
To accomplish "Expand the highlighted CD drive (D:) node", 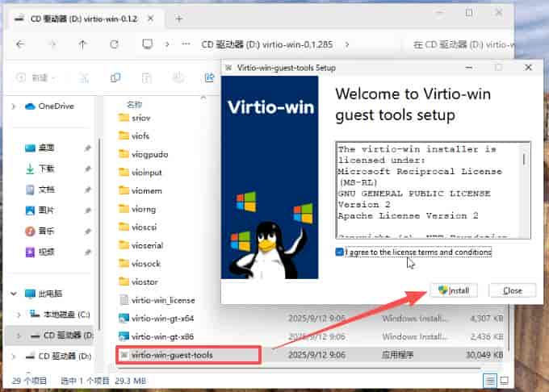I will pos(19,336).
